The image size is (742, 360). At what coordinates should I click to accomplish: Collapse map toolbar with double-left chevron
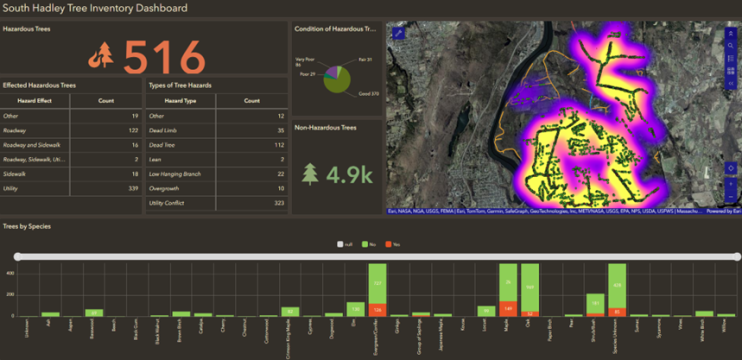click(x=731, y=83)
